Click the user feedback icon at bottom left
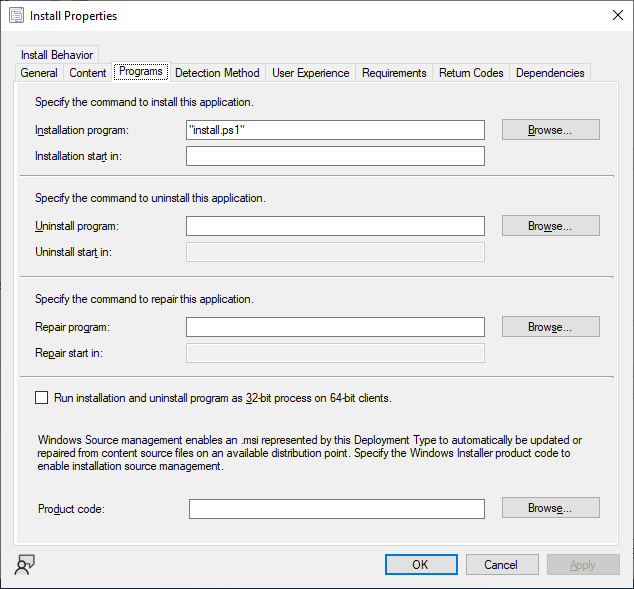 [25, 564]
